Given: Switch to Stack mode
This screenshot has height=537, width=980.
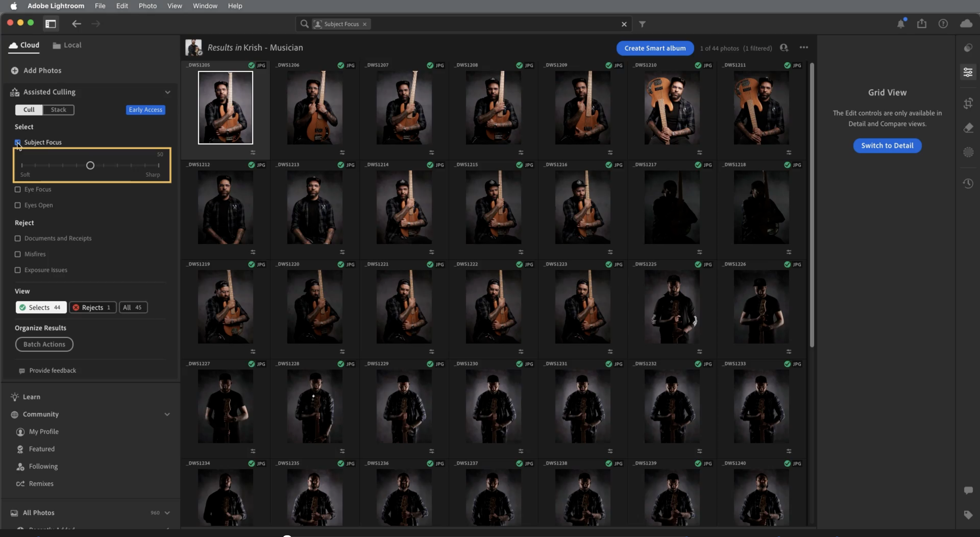Looking at the screenshot, I should click(59, 110).
